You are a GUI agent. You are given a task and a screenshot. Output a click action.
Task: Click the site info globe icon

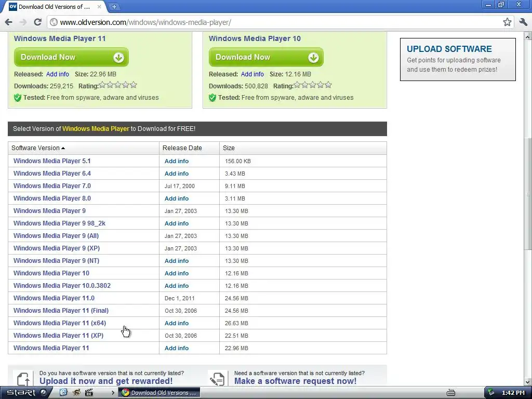[x=54, y=22]
